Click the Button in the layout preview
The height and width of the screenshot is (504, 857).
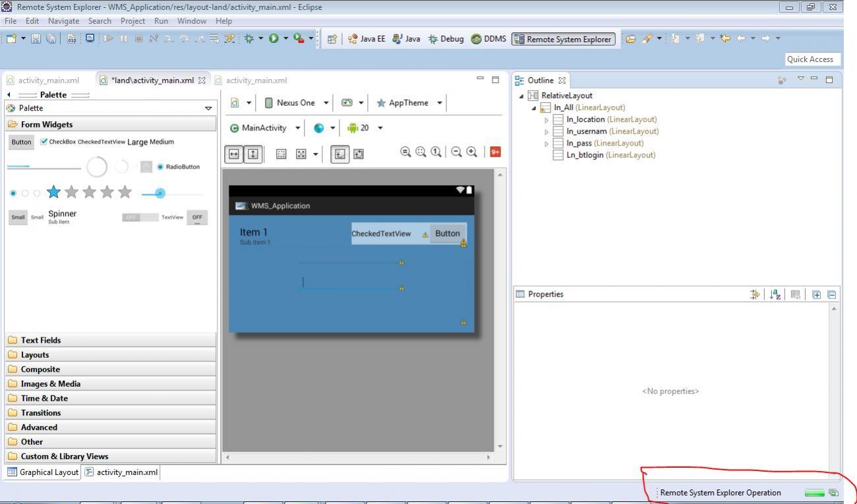[x=448, y=233]
